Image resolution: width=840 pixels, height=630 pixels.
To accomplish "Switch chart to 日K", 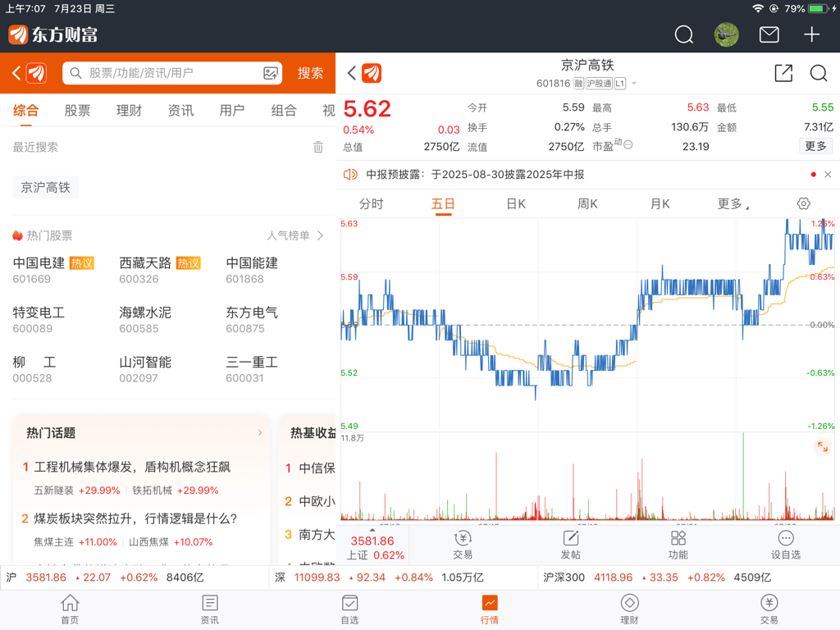I will click(516, 204).
